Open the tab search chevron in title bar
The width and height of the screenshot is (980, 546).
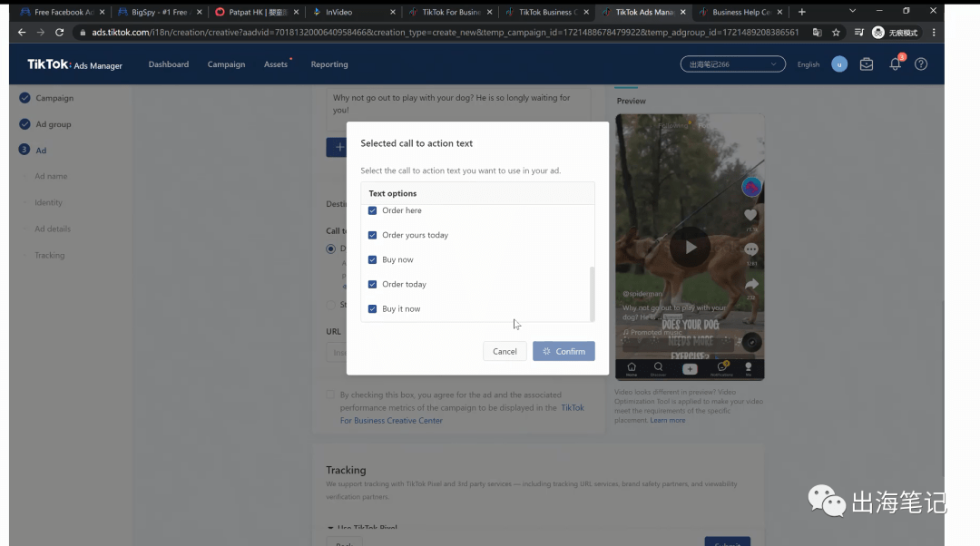pyautogui.click(x=852, y=11)
